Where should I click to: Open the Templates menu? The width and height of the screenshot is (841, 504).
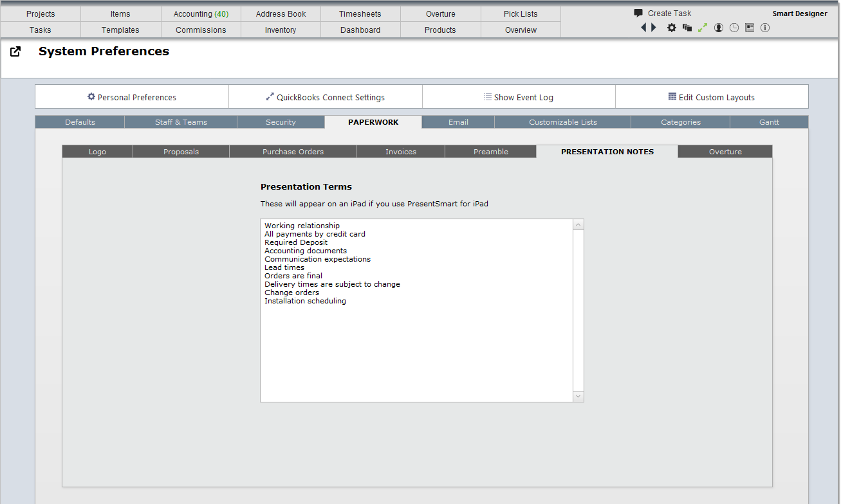120,30
